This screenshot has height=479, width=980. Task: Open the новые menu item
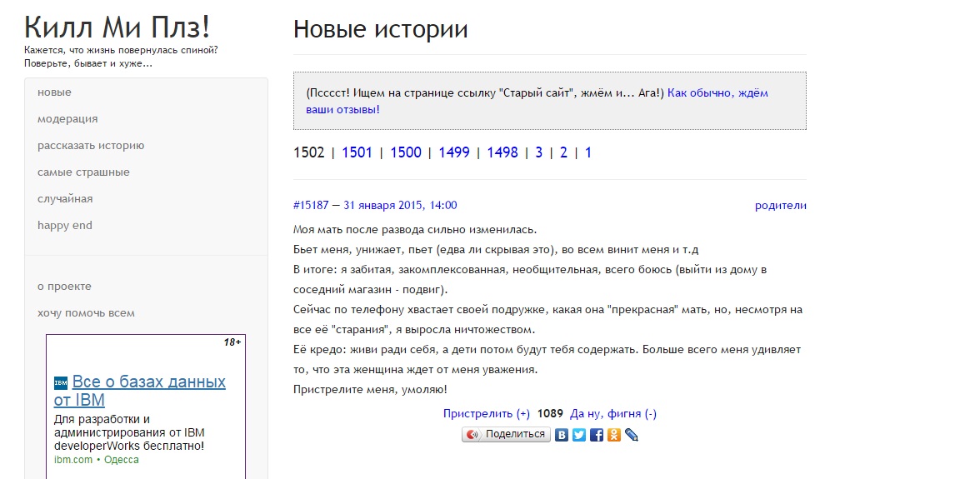pos(54,92)
